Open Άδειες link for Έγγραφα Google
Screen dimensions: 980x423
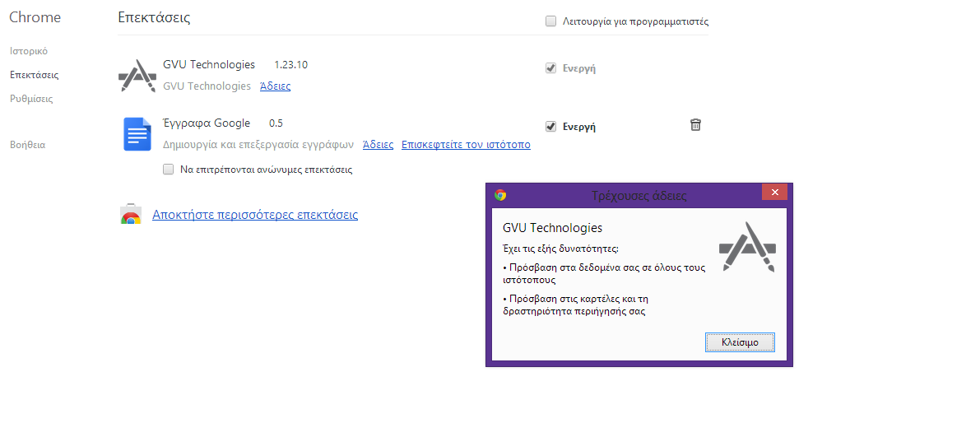tap(379, 145)
